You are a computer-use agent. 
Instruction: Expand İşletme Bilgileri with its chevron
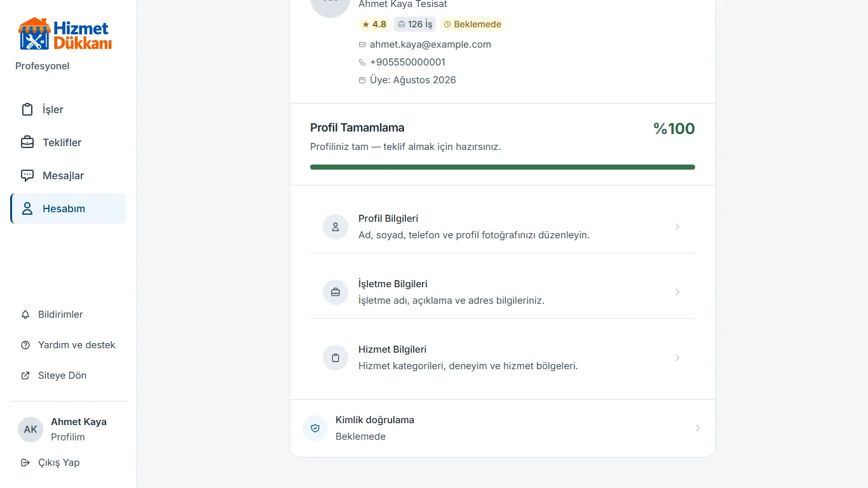pos(677,292)
